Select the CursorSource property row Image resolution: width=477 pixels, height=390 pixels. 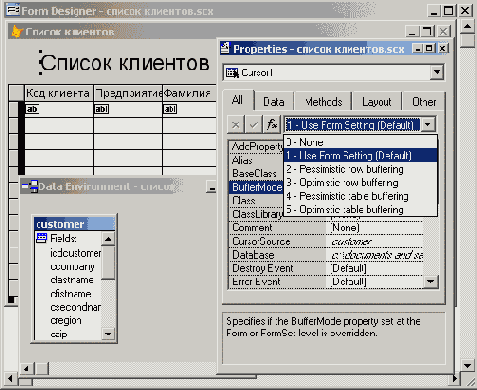326,241
